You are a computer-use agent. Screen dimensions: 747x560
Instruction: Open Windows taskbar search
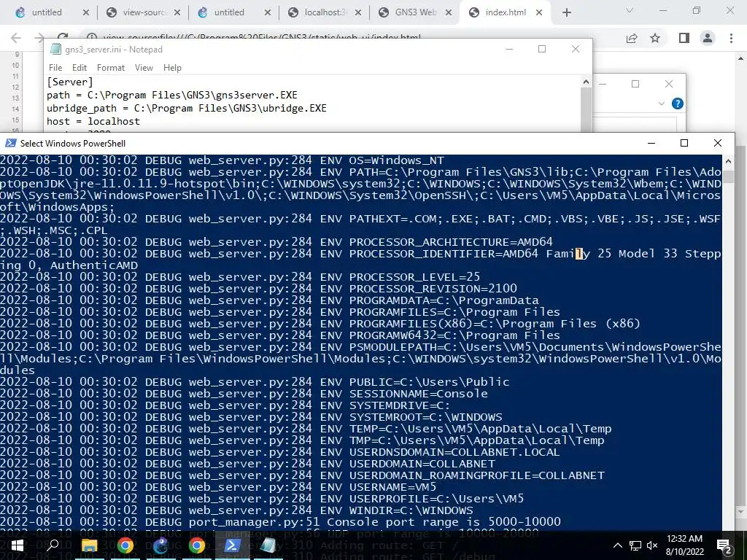(53, 545)
